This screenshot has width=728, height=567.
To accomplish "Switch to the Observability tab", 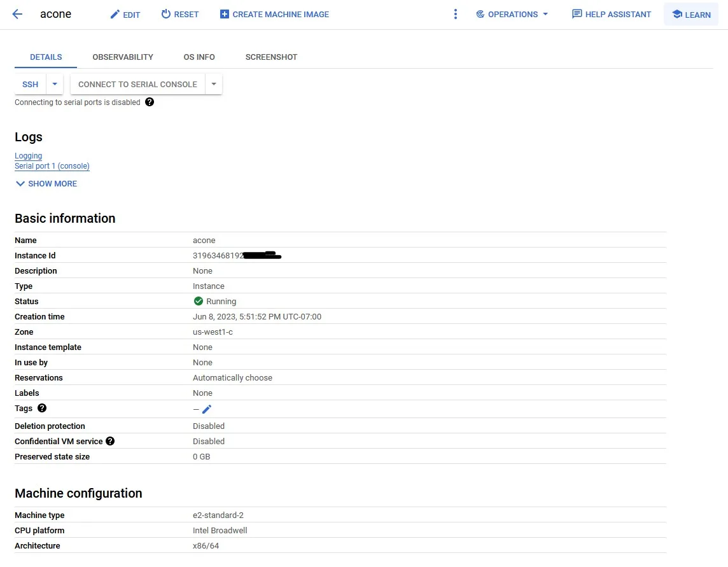I will (x=123, y=57).
